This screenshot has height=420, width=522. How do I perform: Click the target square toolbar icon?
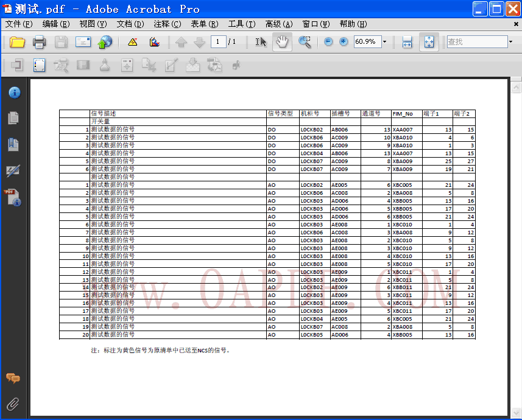click(127, 65)
